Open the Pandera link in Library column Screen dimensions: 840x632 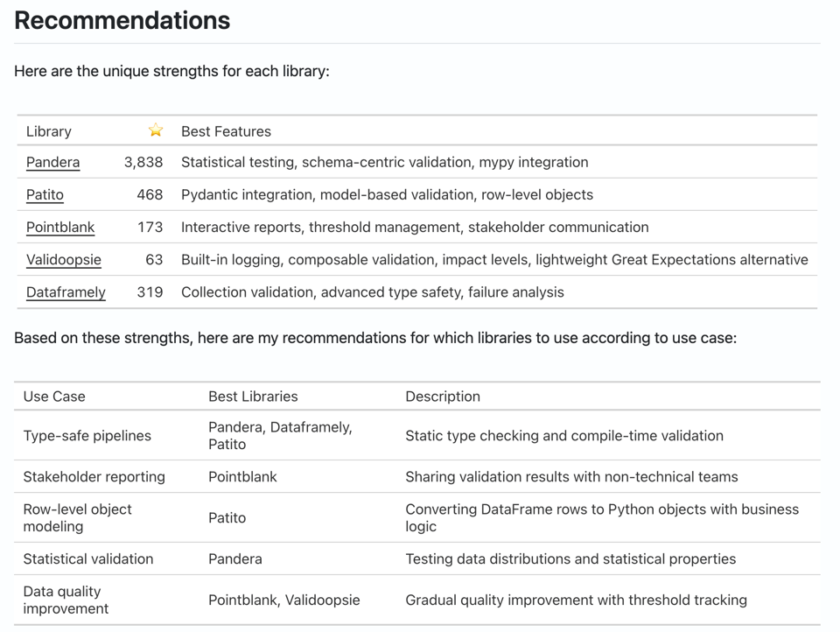(x=52, y=162)
